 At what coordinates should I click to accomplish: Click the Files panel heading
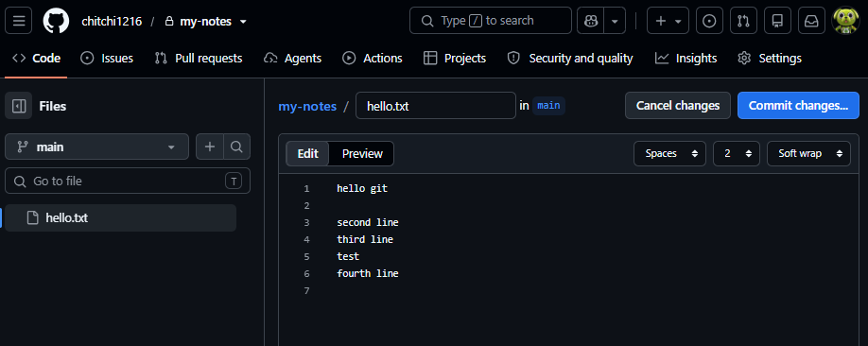tap(53, 106)
